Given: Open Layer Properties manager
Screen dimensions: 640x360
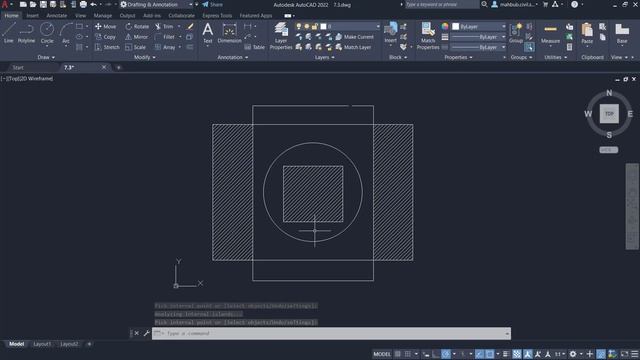Looking at the screenshot, I should [281, 36].
